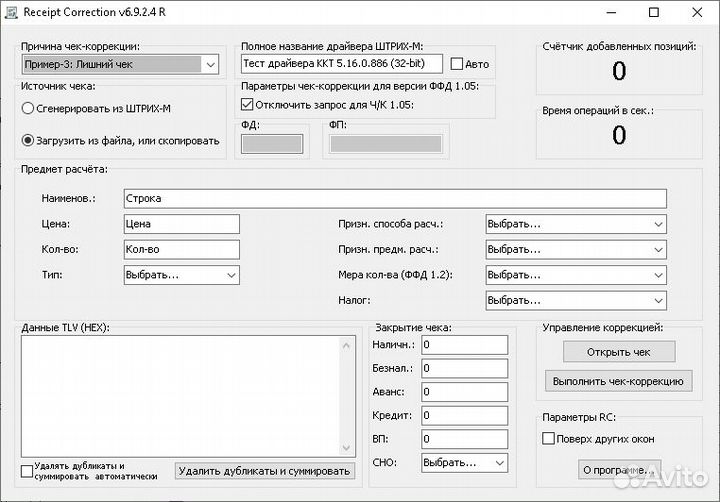Click the ФД input field
Viewport: 720px width, 502px height.
pyautogui.click(x=272, y=144)
